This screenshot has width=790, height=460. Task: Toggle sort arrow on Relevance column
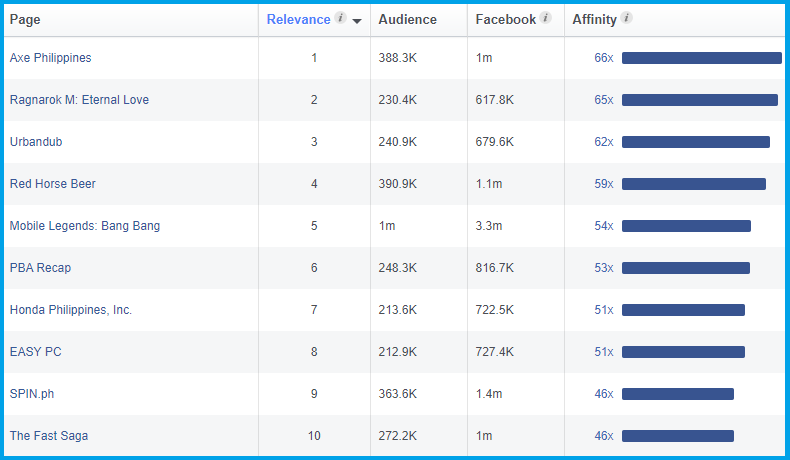[357, 21]
